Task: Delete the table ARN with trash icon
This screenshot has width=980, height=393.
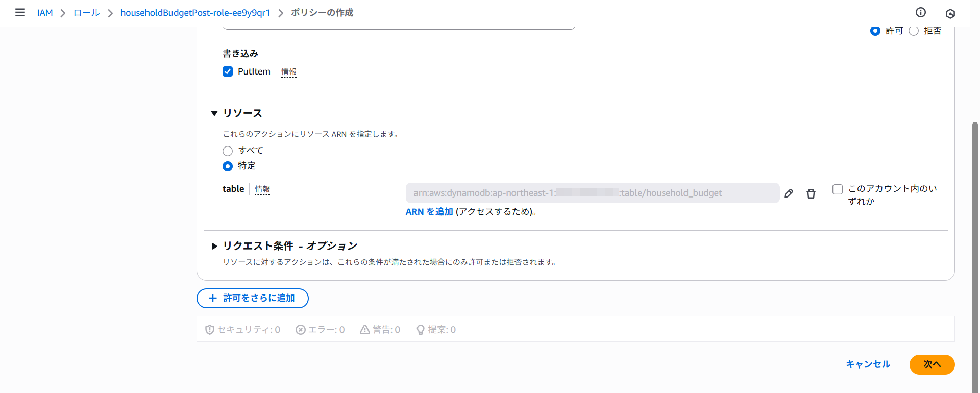Action: [x=811, y=193]
